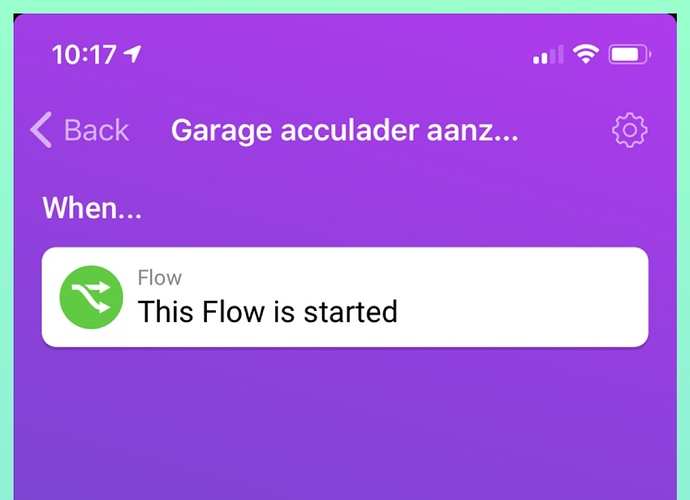Click the gray 'Flow' label in card

point(160,278)
